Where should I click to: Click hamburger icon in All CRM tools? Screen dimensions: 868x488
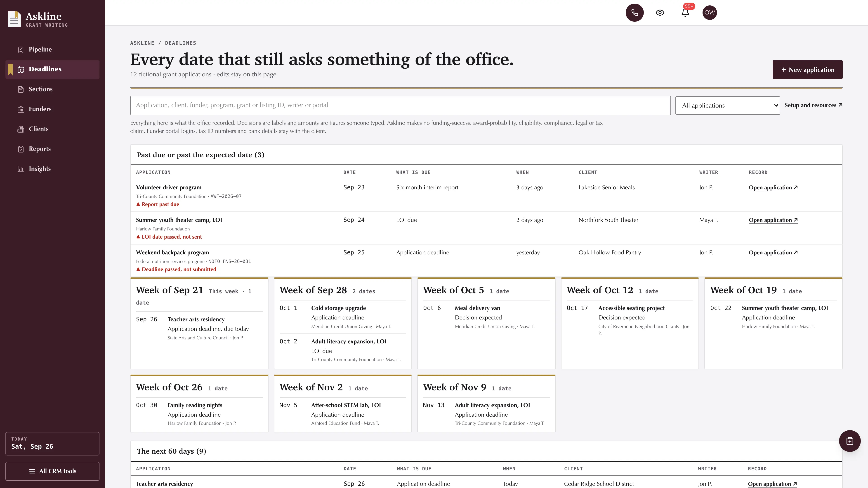point(32,471)
